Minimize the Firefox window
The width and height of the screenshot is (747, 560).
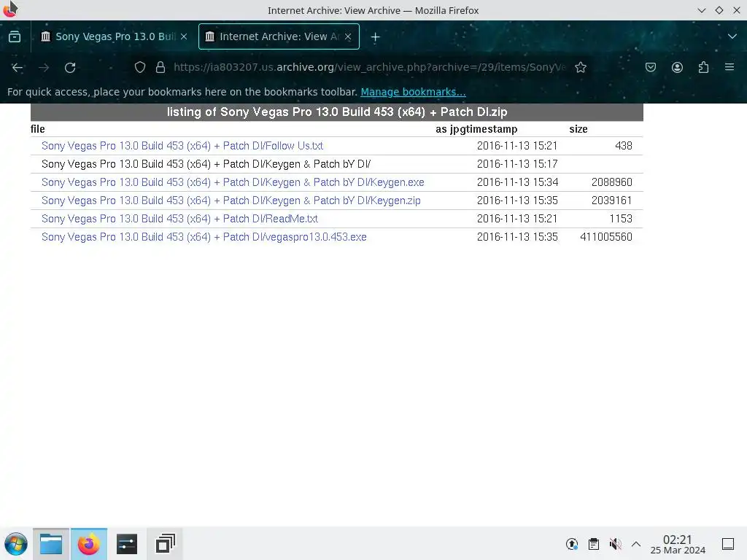[701, 10]
